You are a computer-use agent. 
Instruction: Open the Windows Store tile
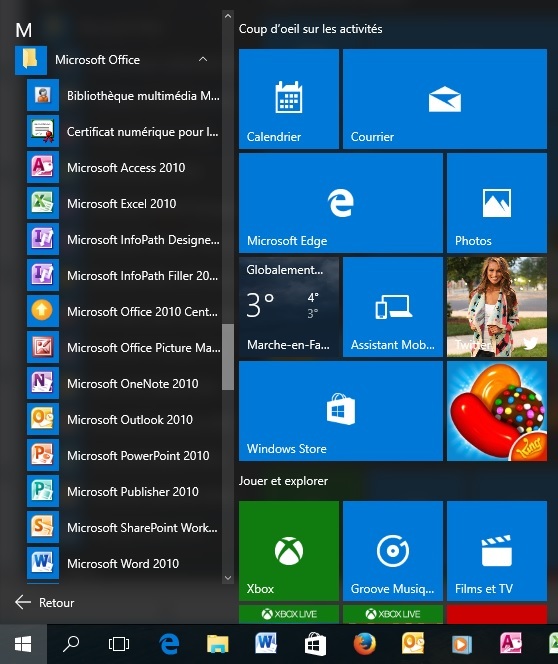(341, 411)
